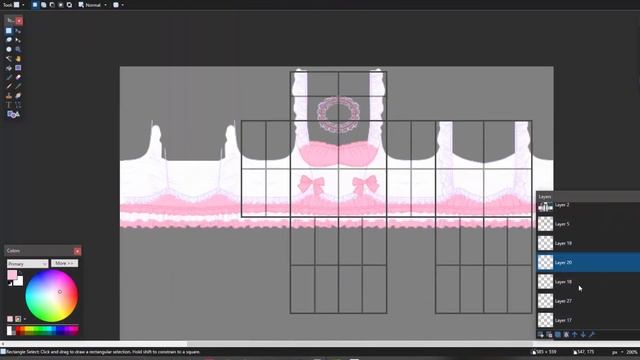
Task: Open layer properties
Action: pyautogui.click(x=592, y=335)
